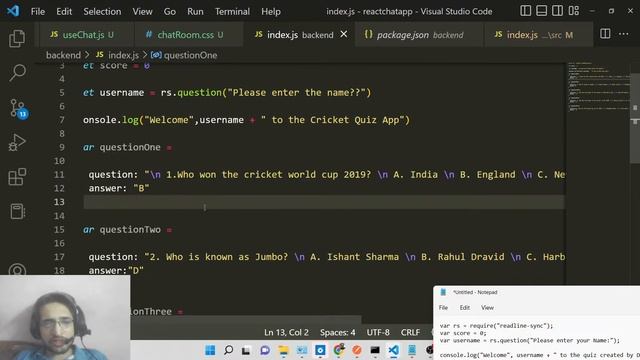Place cursor on empty line 13

(x=324, y=202)
